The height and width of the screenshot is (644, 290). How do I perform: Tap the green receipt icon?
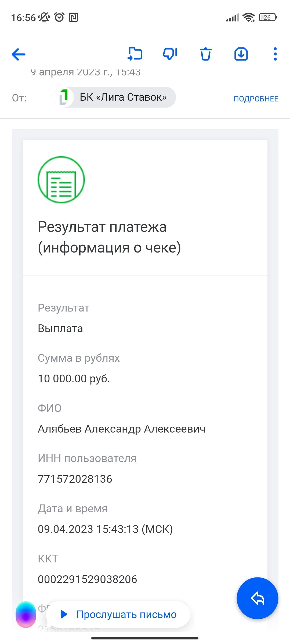click(61, 180)
